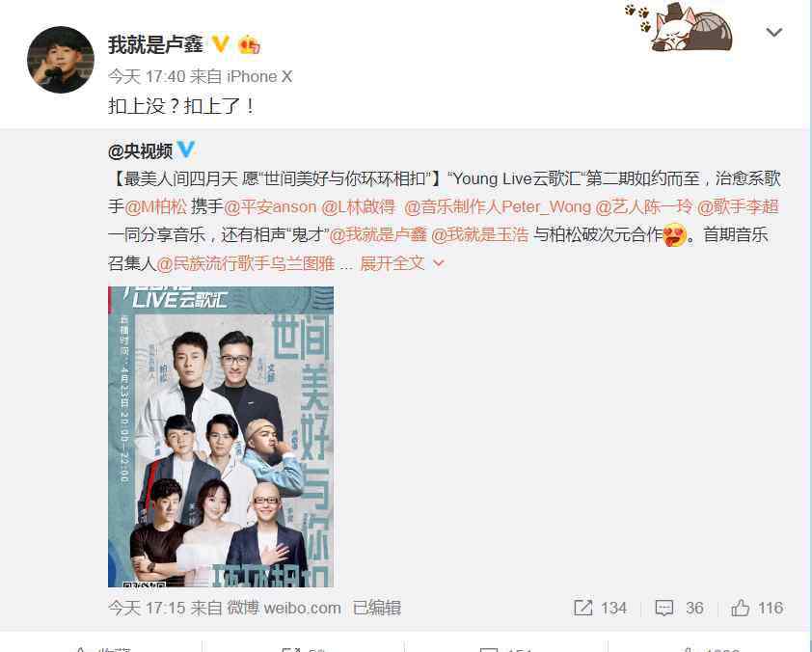Viewport: 812px width, 652px height.
Task: Click the orange verified V badge
Action: point(221,44)
